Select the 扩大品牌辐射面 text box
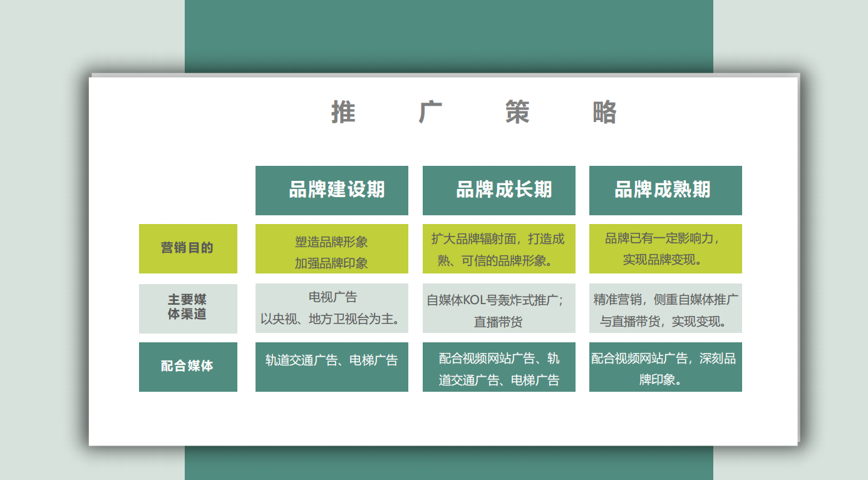Screen dimensions: 868x480 (499, 249)
